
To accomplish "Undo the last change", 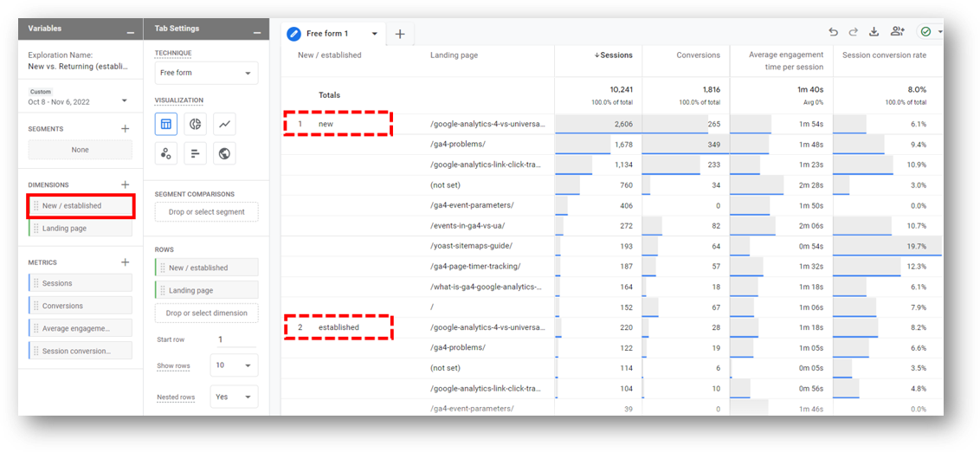I will point(833,32).
